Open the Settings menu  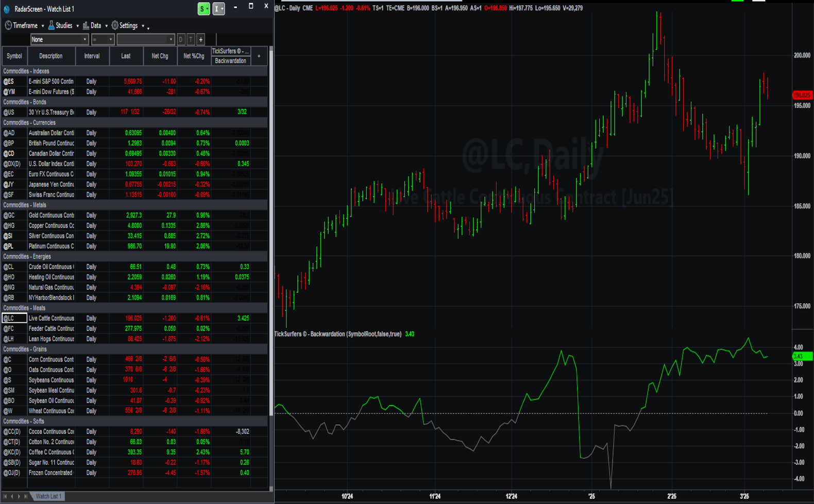click(128, 26)
